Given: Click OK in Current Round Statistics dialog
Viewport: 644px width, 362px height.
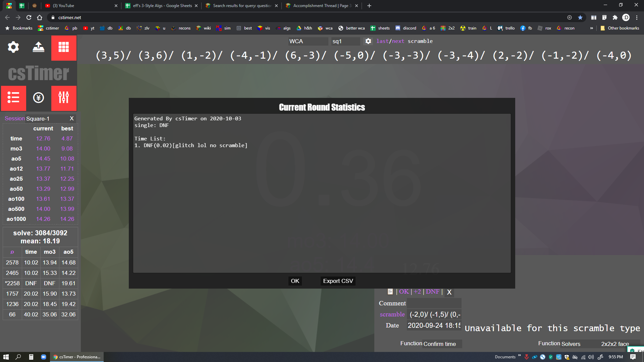Looking at the screenshot, I should 295,281.
